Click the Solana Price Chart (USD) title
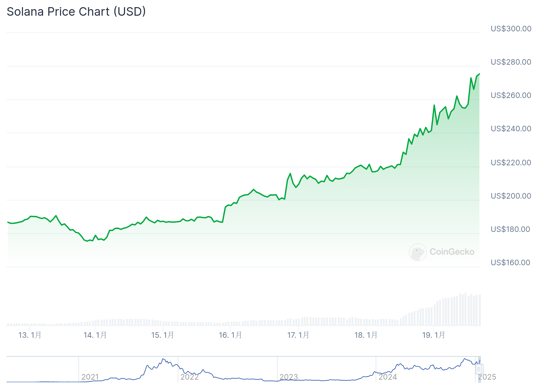This screenshot has height=392, width=537. point(76,12)
